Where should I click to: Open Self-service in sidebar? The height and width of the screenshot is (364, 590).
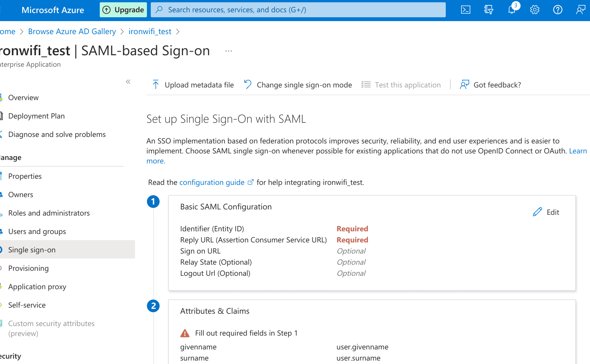pyautogui.click(x=27, y=305)
